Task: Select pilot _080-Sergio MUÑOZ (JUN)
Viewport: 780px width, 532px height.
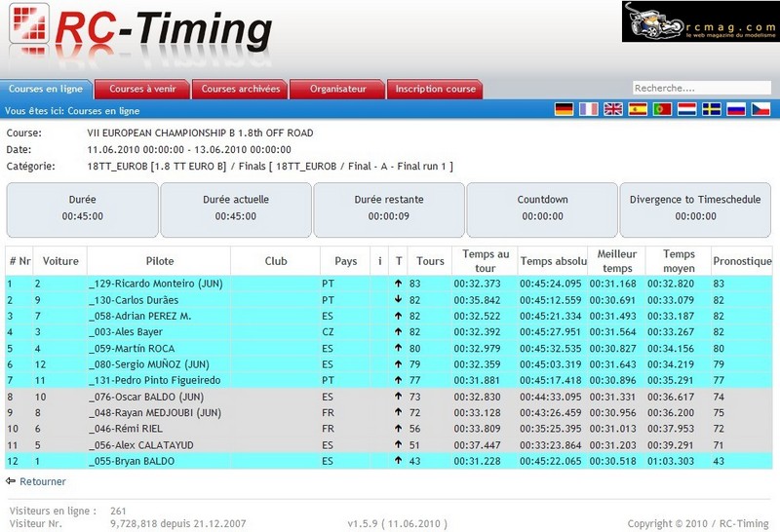Action: pyautogui.click(x=149, y=364)
